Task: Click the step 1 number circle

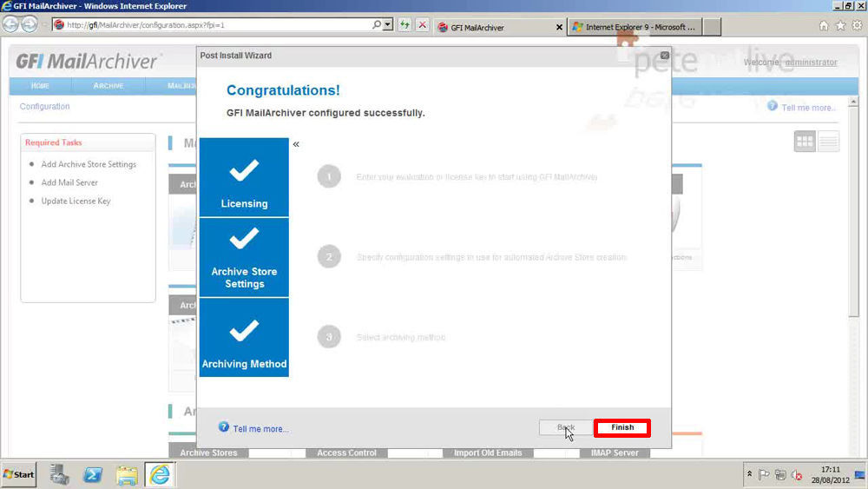Action: point(329,176)
